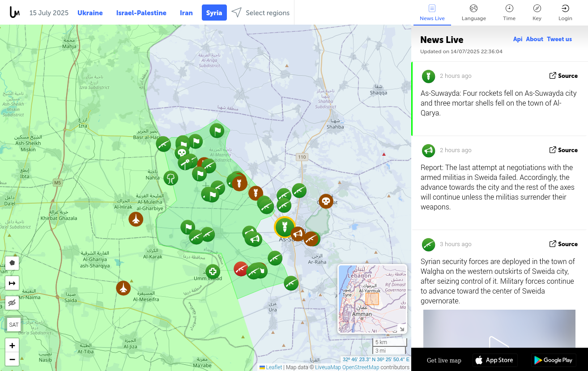Select the distance measure tool
Screen dimensions: 588x371
pos(12,283)
